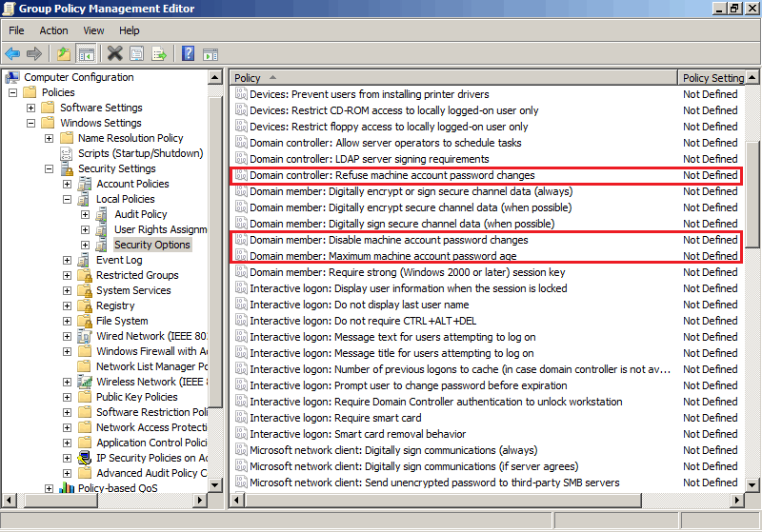
Task: Sort by the Policy column header
Action: (x=381, y=77)
